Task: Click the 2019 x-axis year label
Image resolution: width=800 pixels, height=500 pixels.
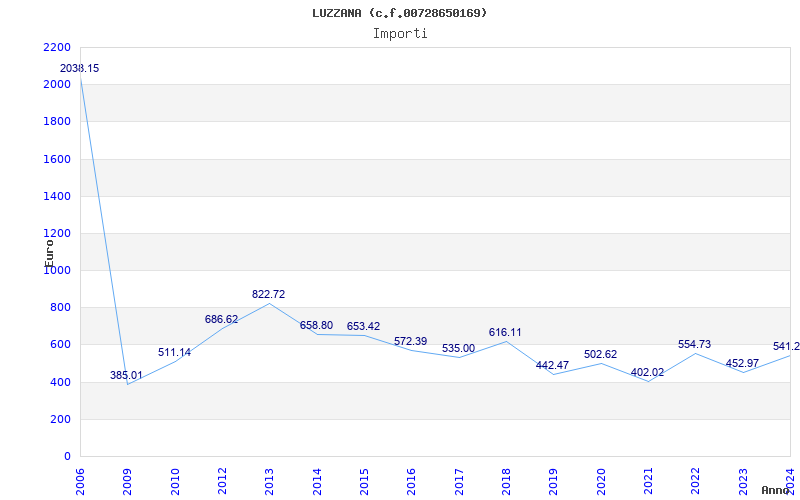Action: click(x=554, y=482)
